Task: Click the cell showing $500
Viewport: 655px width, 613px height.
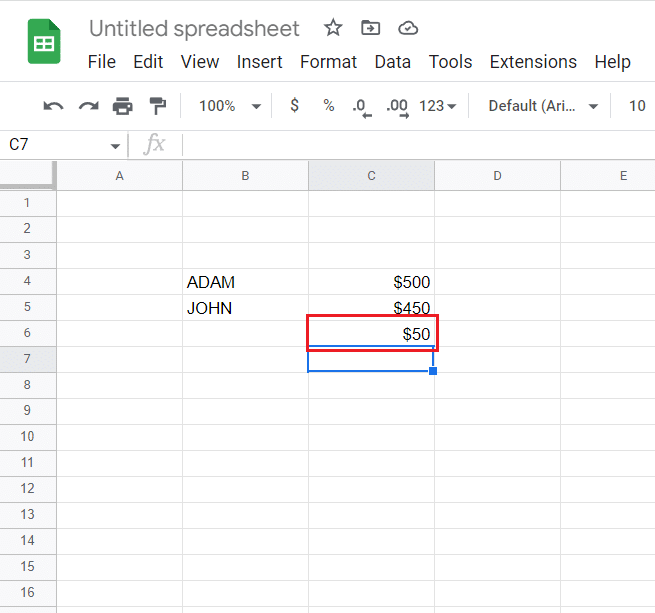Action: [371, 282]
